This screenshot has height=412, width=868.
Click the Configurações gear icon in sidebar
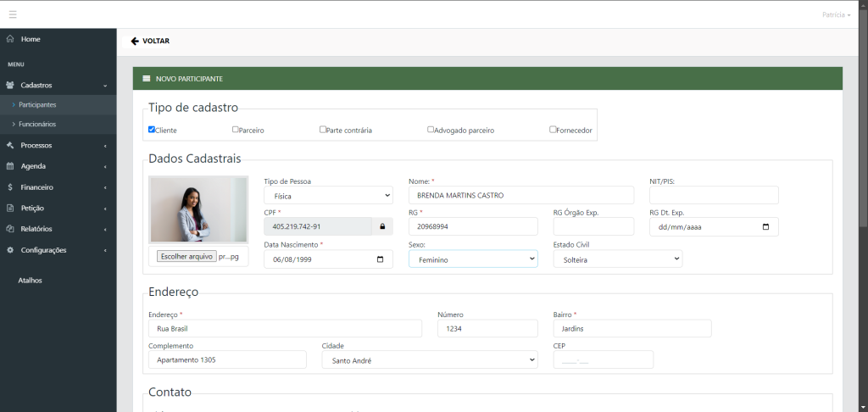(x=10, y=250)
